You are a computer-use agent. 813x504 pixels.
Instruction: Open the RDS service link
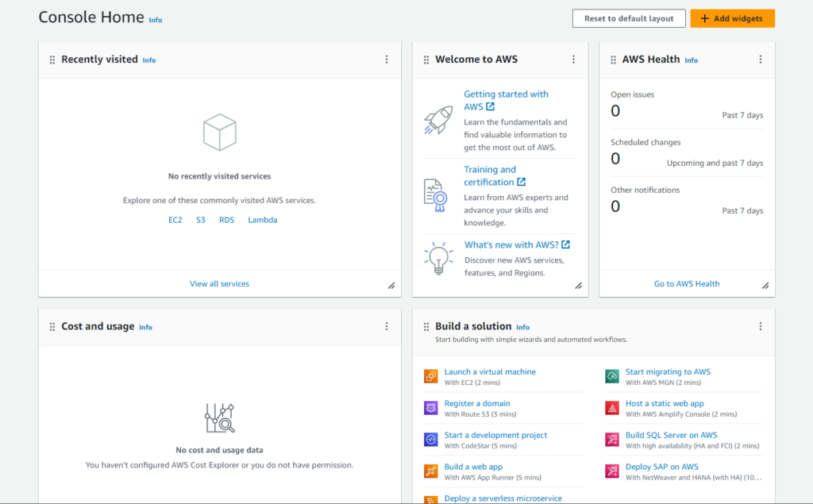click(x=226, y=220)
